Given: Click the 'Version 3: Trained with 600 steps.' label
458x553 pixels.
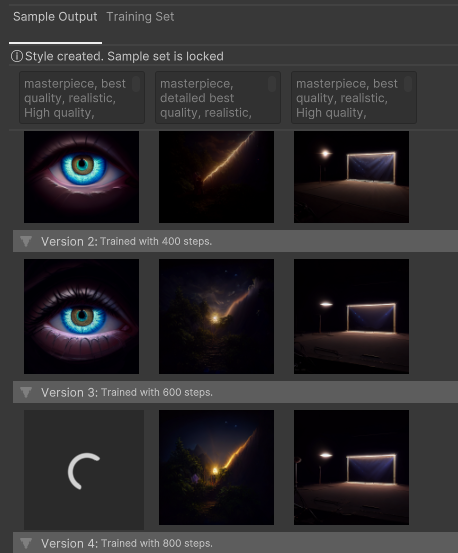Looking at the screenshot, I should 127,393.
